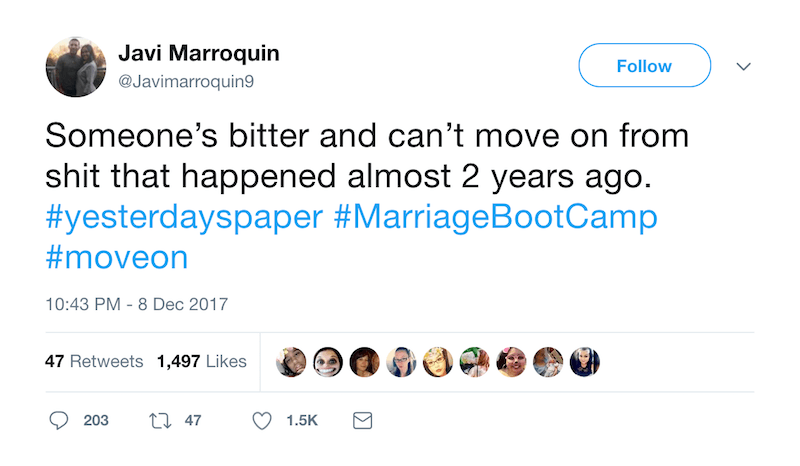View the 47 Retweets list
This screenshot has height=466, width=800.
click(94, 361)
